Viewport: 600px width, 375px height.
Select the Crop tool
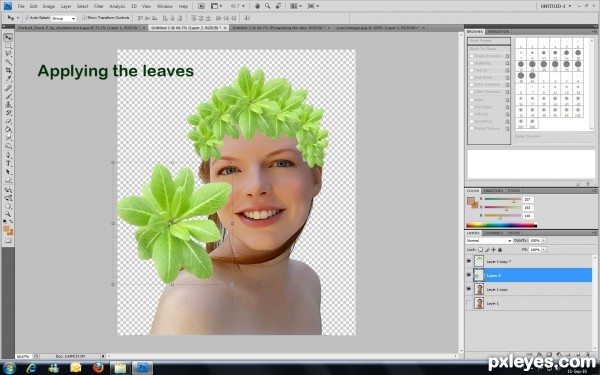point(8,71)
